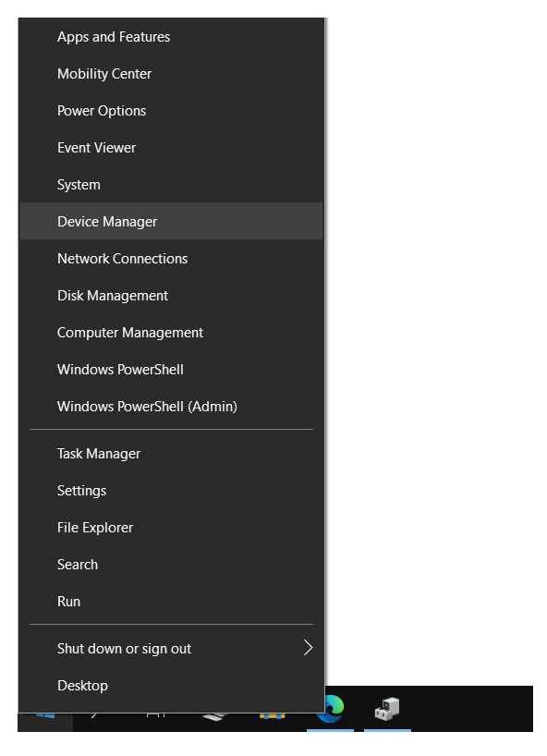Image resolution: width=547 pixels, height=756 pixels.
Task: Go to Network Connections
Action: pos(171,259)
